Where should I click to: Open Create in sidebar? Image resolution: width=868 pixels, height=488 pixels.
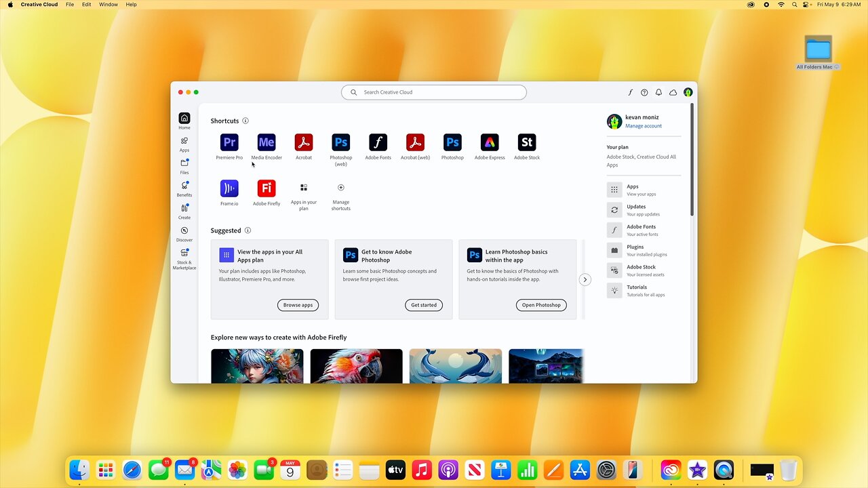pos(184,211)
